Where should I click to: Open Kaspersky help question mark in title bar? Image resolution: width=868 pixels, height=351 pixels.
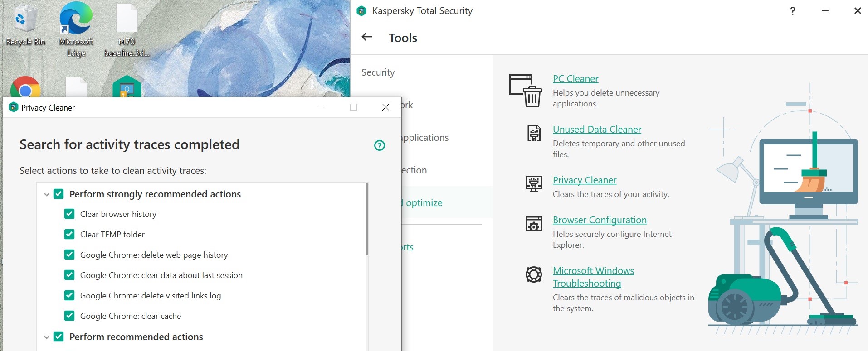click(x=793, y=11)
